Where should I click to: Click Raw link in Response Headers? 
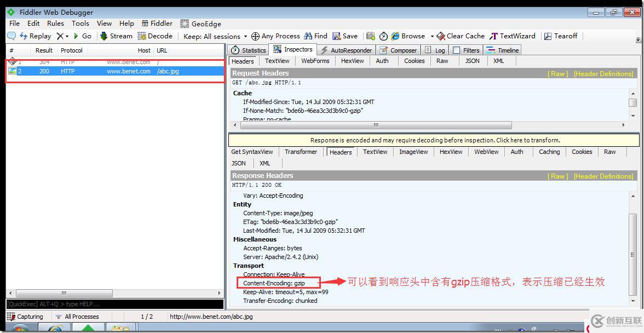pos(557,176)
